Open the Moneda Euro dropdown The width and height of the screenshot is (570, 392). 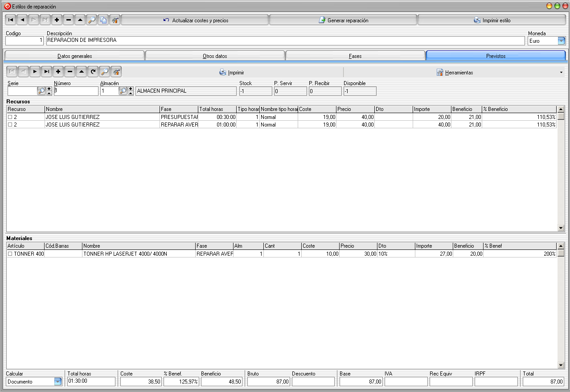click(562, 41)
